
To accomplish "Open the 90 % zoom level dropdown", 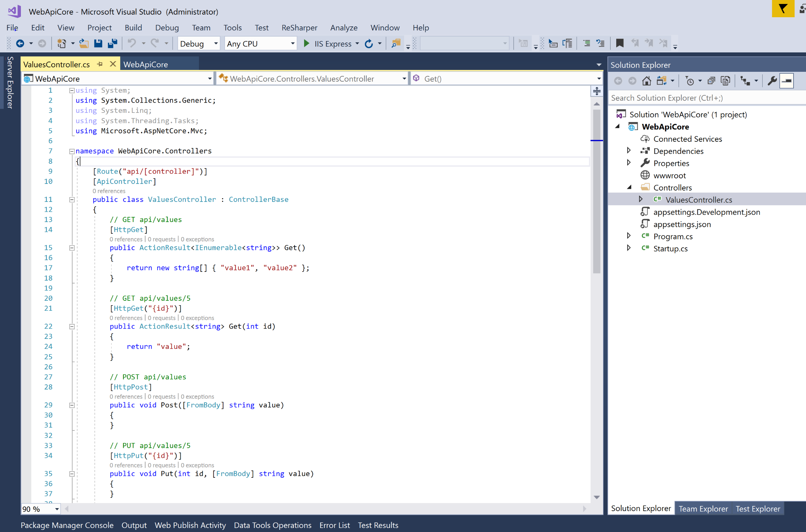I will pos(41,509).
